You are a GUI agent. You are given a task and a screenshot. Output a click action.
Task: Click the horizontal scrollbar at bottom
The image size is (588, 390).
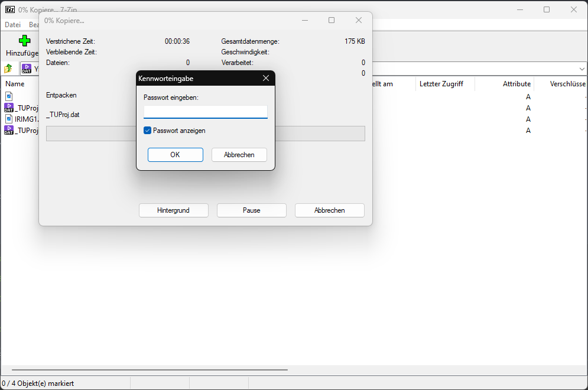(148, 370)
